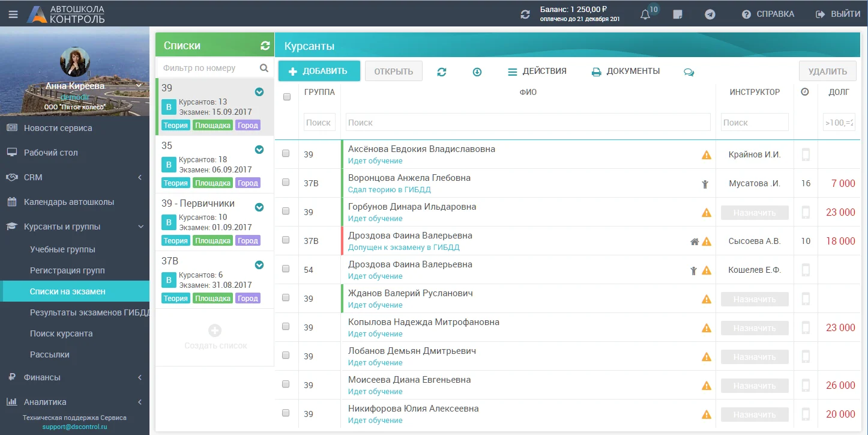Go to Календарь автошколы

pos(68,202)
